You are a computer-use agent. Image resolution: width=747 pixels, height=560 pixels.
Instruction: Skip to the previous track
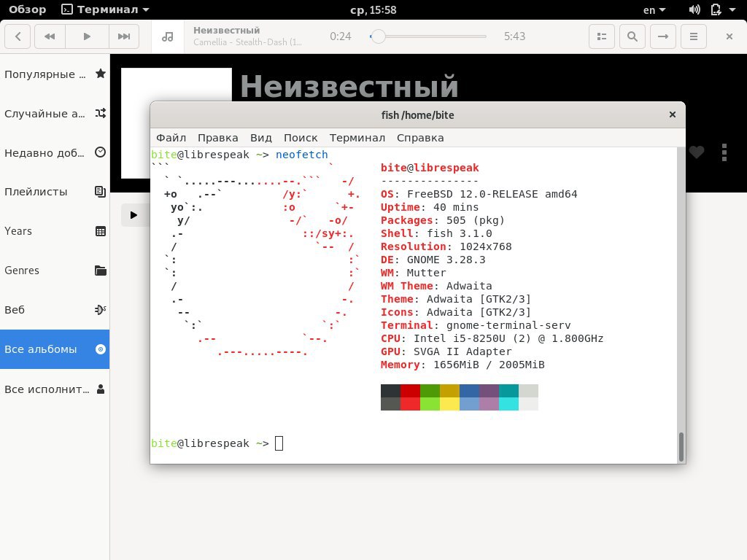50,36
